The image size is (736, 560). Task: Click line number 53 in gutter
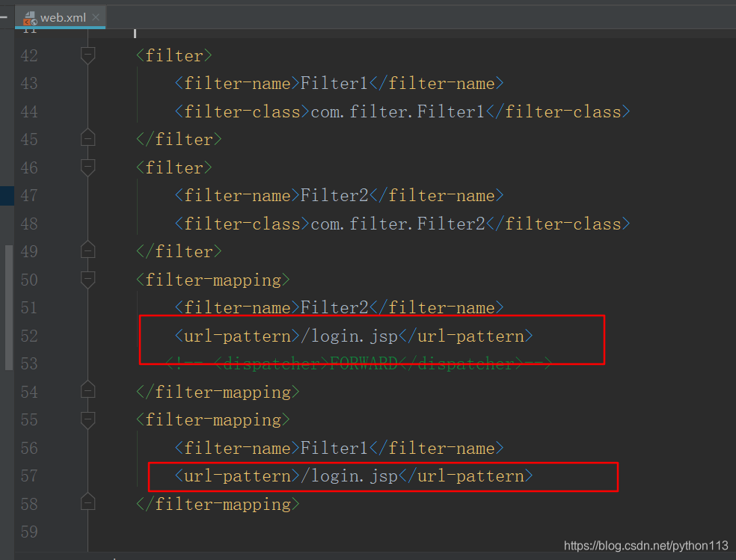pyautogui.click(x=29, y=364)
